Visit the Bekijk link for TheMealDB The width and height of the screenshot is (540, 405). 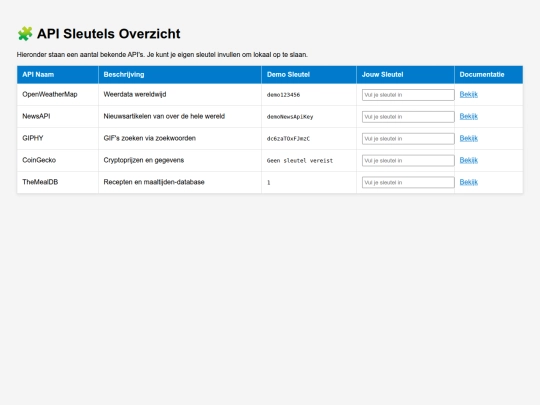[468, 182]
